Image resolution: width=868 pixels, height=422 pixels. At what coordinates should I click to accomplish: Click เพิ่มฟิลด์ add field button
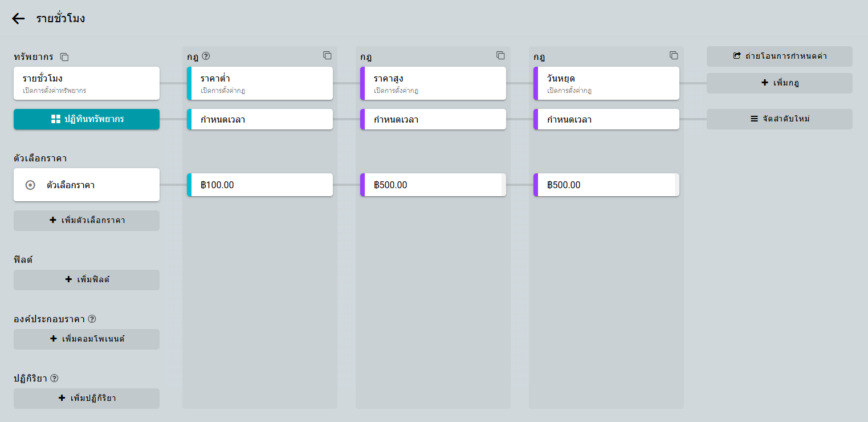point(87,280)
